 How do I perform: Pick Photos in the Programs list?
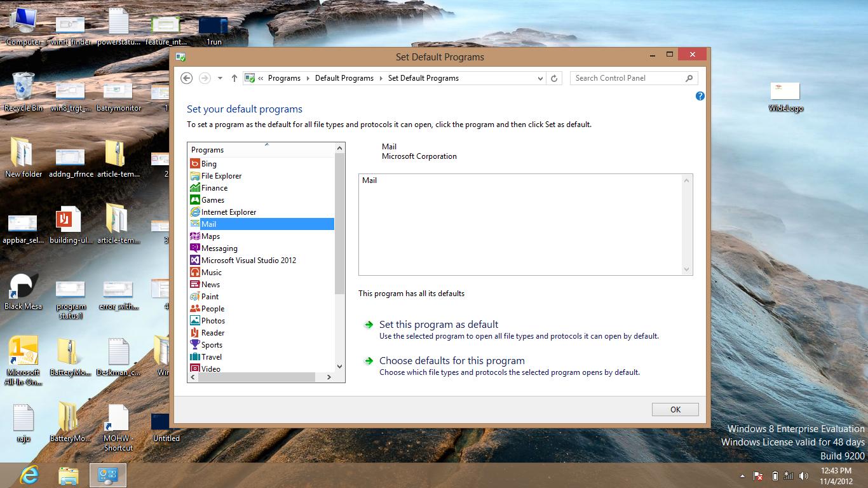[x=262, y=321]
